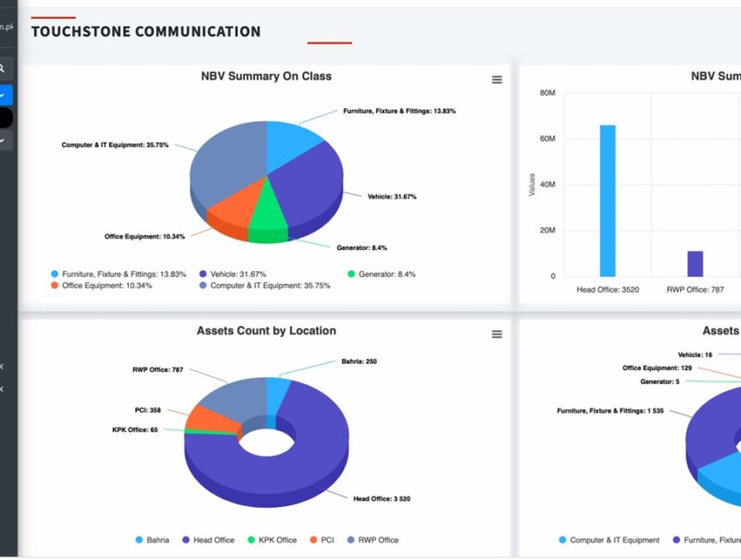The image size is (741, 560).
Task: Open the NBV Summary On Class chart menu
Action: tap(496, 81)
